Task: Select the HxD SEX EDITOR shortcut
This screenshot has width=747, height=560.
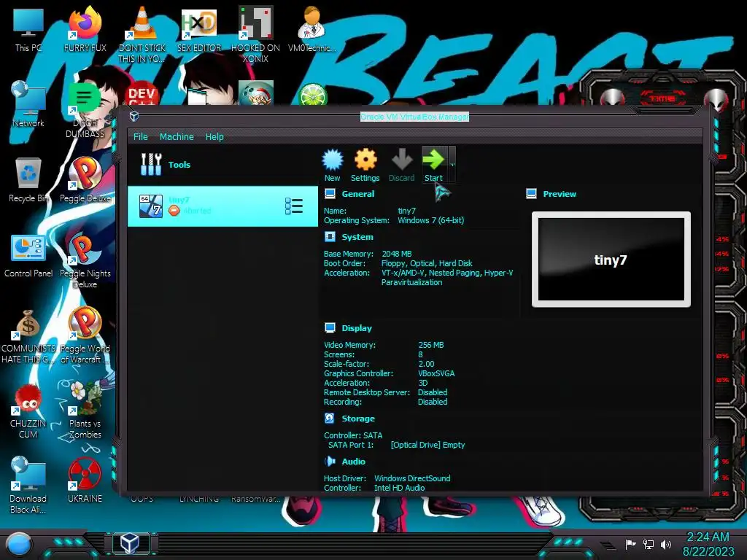Action: (x=199, y=31)
